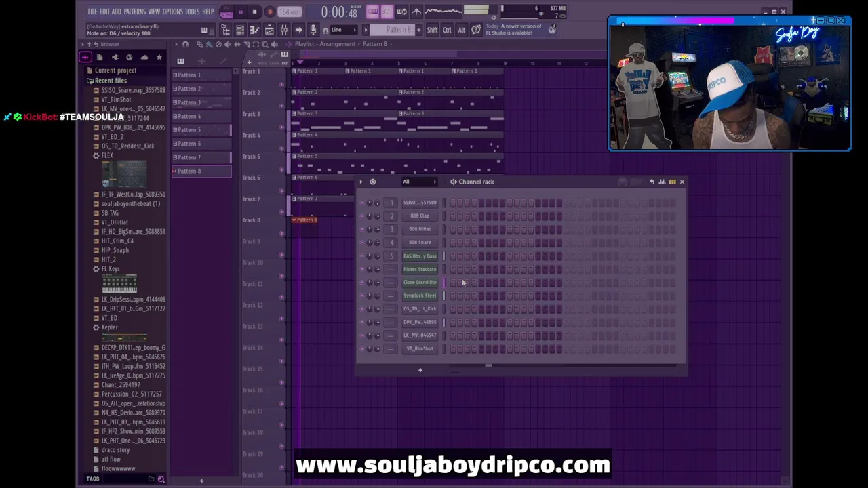Open the OPTIONS menu
The height and width of the screenshot is (488, 868).
172,12
